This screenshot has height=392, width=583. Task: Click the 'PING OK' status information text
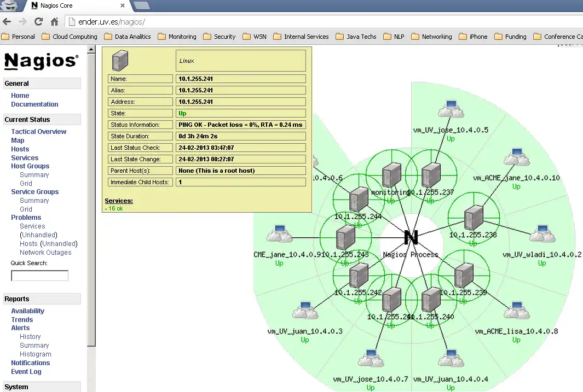[240, 125]
